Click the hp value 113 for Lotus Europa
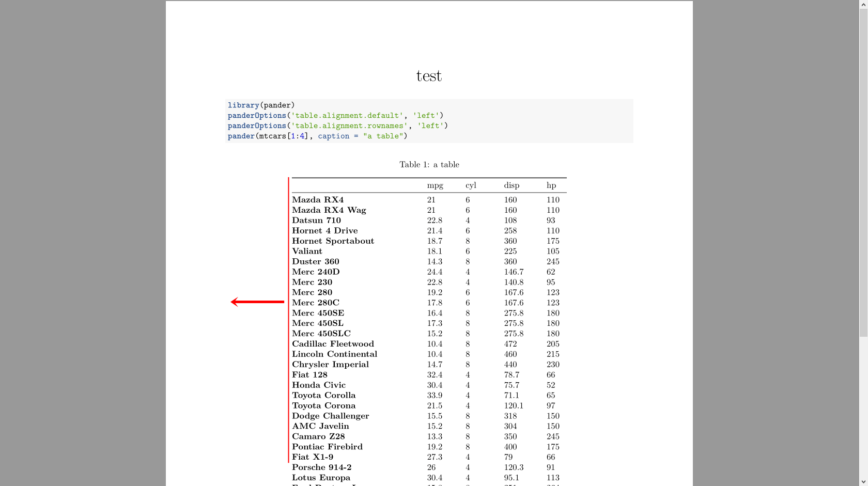Viewport: 868px width, 486px height. (x=553, y=478)
